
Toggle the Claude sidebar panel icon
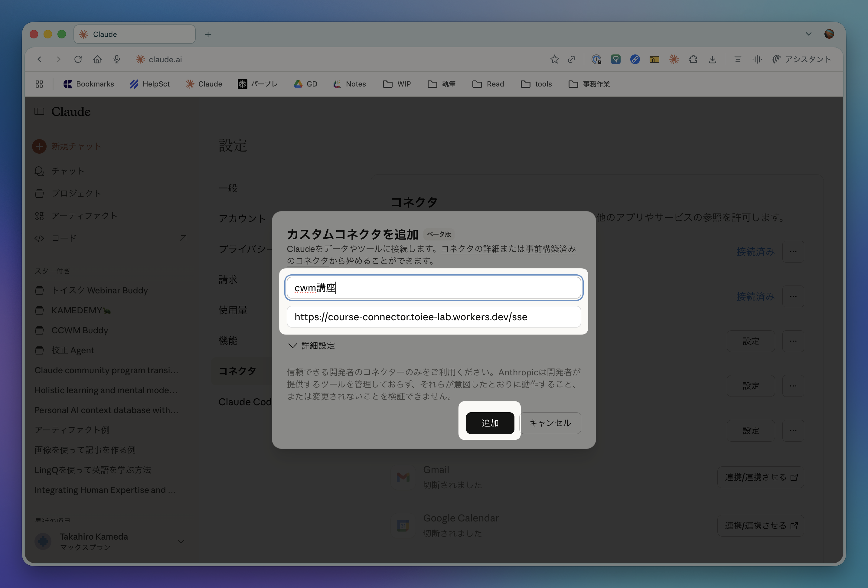(39, 111)
